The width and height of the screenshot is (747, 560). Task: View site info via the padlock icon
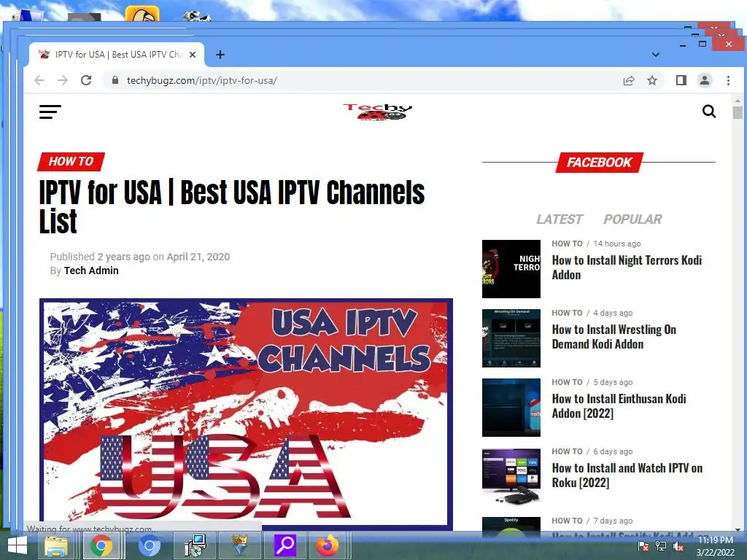click(x=115, y=80)
